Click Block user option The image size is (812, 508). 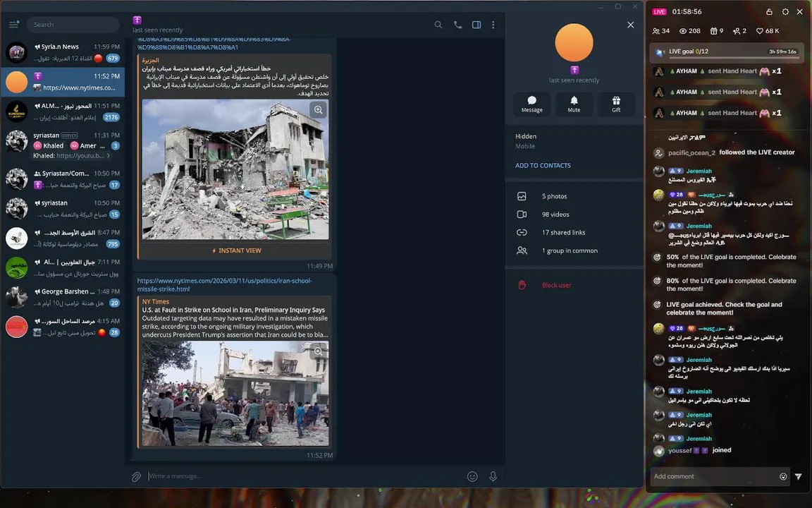tap(574, 285)
